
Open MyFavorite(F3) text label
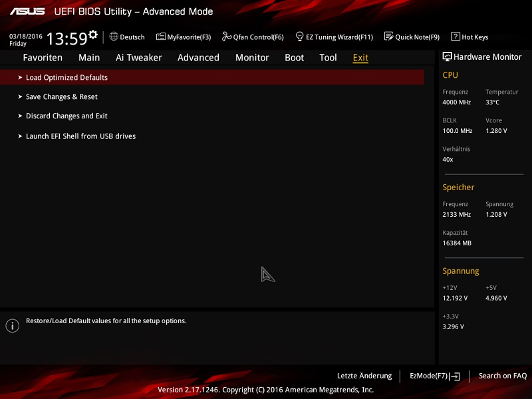(x=189, y=37)
